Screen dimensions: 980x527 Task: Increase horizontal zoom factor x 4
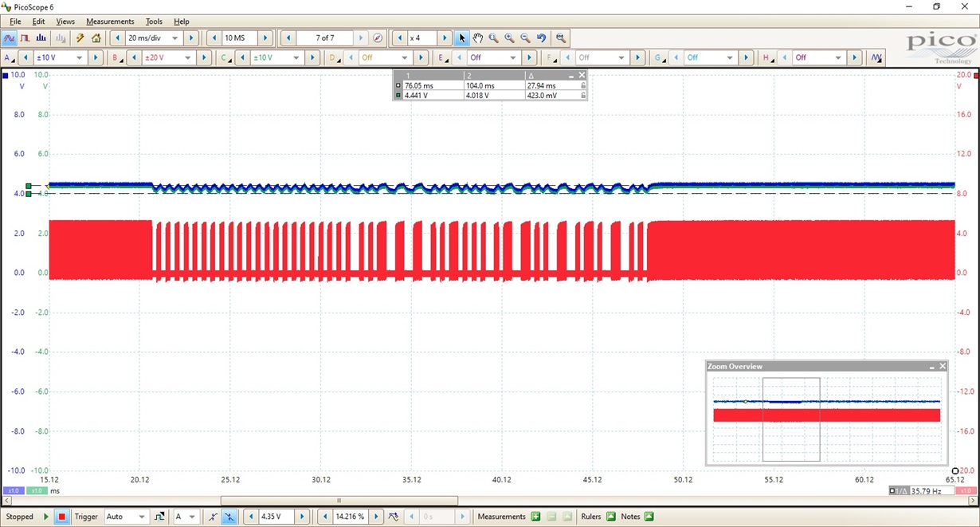click(445, 37)
